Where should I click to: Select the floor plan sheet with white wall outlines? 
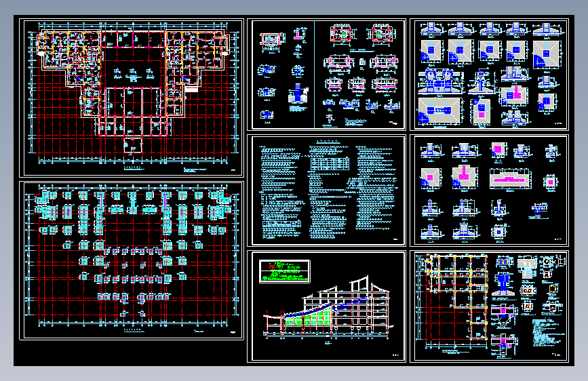tap(132, 98)
